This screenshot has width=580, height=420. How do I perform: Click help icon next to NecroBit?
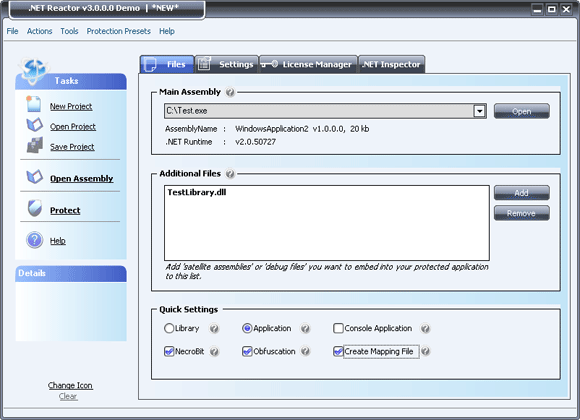(x=214, y=352)
